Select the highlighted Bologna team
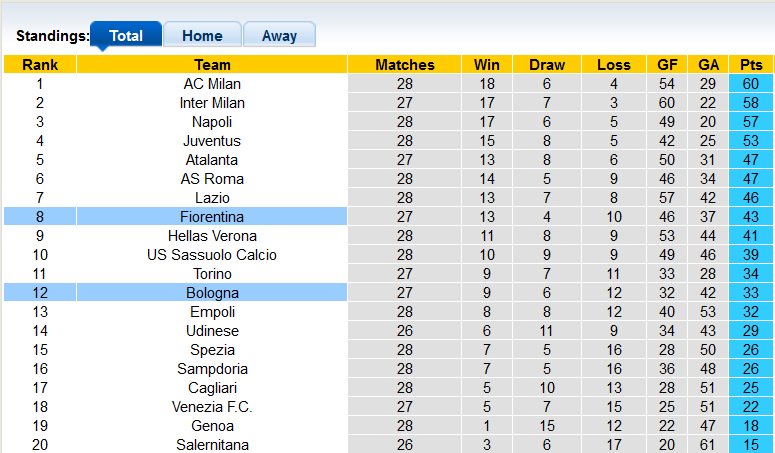The height and width of the screenshot is (453, 775). (212, 293)
